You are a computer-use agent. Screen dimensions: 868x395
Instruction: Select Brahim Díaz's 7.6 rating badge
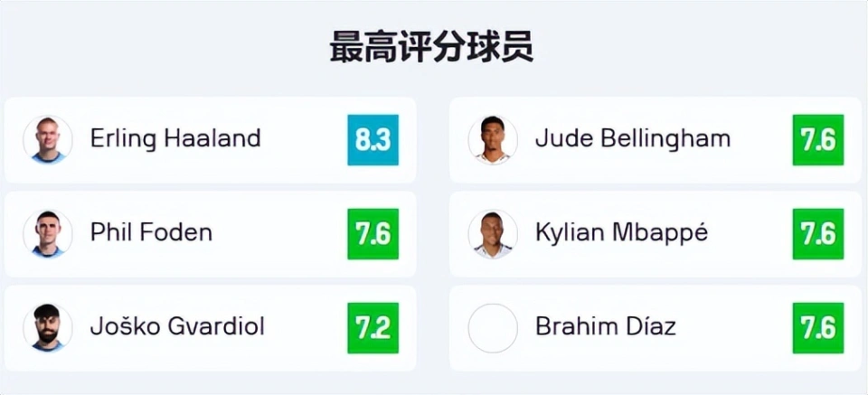(x=818, y=328)
